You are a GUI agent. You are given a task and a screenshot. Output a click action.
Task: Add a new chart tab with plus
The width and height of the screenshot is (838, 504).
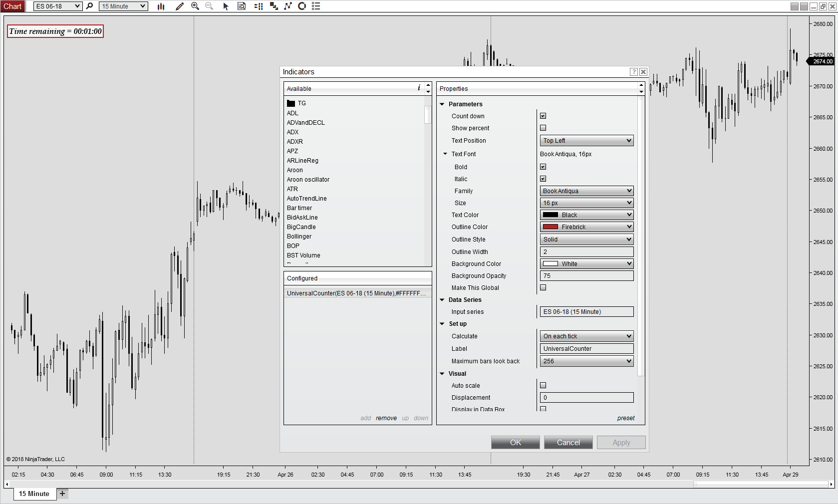62,494
